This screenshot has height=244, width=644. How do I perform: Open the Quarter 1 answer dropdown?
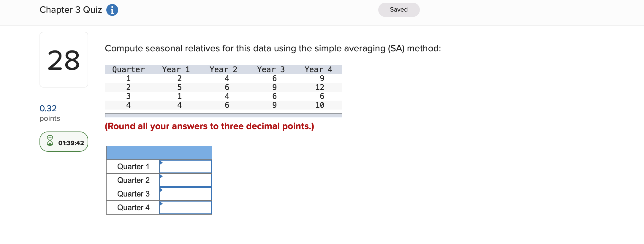coord(185,167)
